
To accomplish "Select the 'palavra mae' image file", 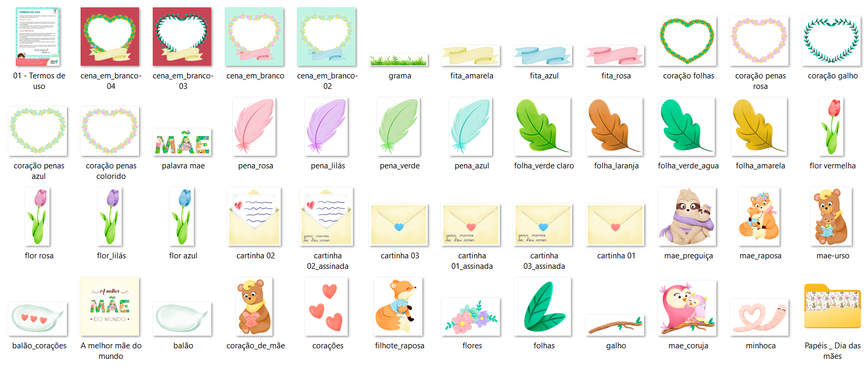I will pos(183,143).
